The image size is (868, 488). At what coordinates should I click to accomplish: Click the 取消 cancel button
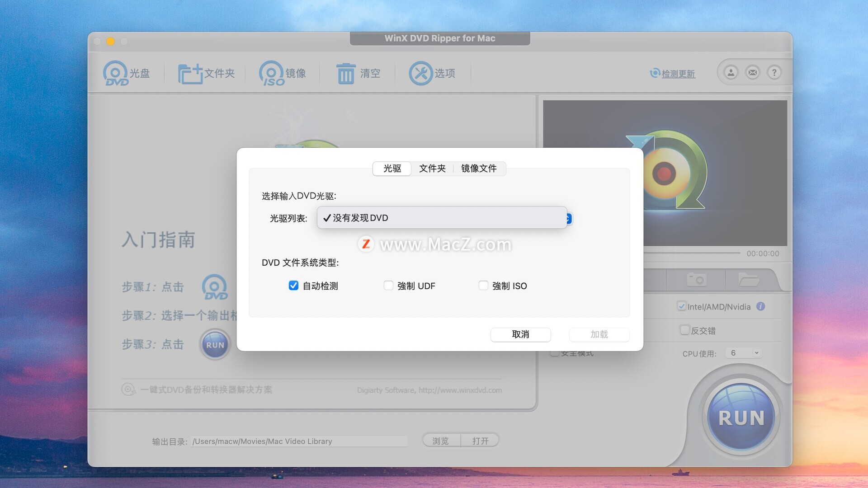(520, 334)
